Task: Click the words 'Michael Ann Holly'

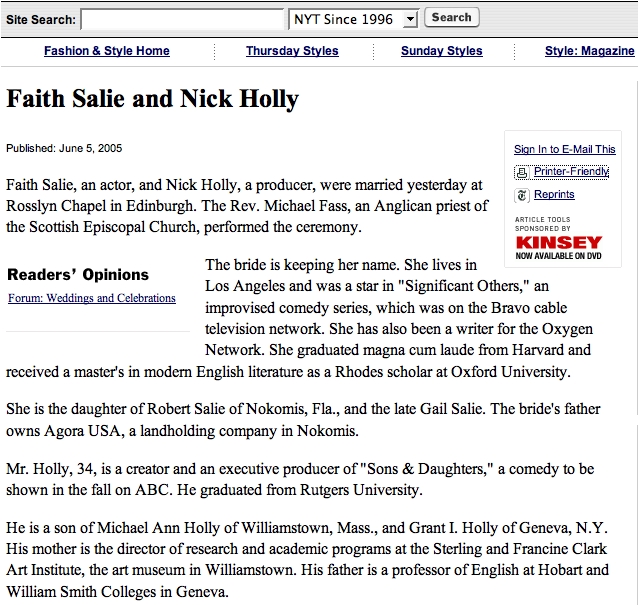Action: 159,528
